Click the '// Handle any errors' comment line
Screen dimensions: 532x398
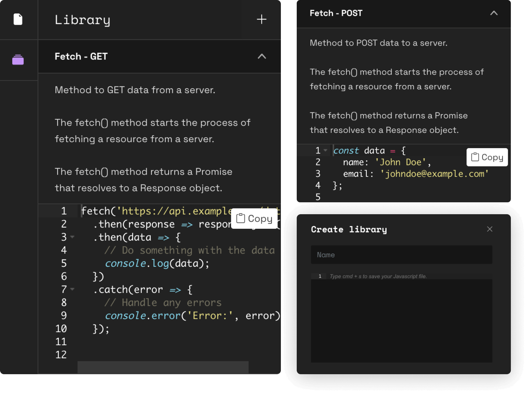click(x=163, y=302)
